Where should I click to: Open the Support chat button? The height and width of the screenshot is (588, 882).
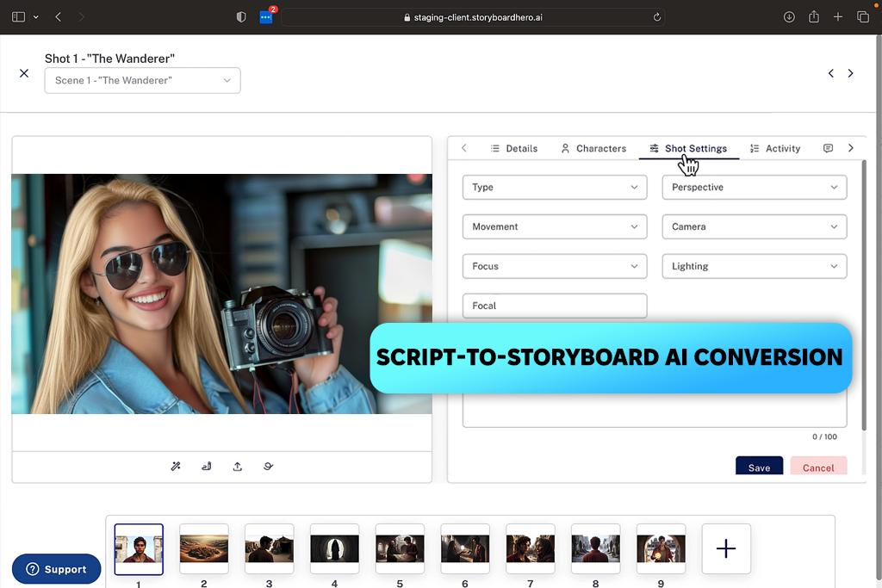56,569
